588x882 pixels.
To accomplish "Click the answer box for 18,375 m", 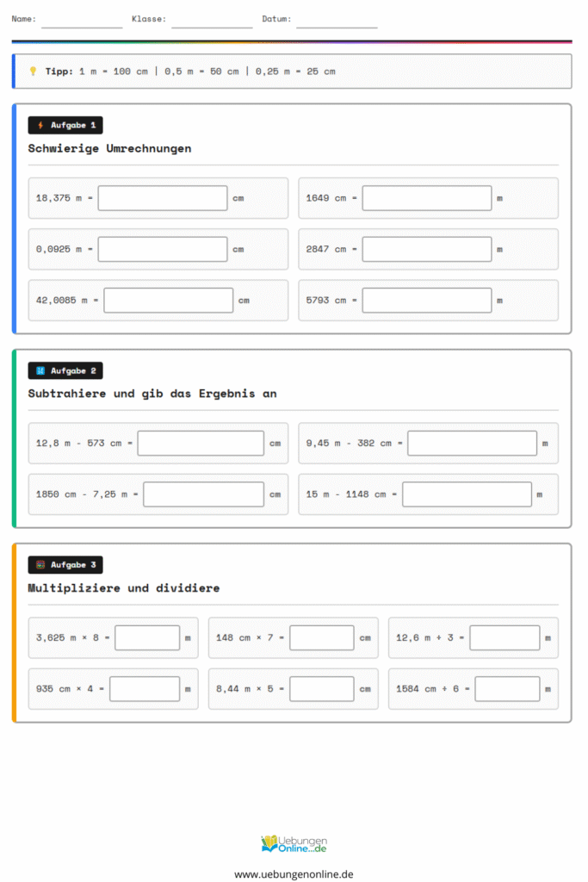I will pyautogui.click(x=163, y=198).
